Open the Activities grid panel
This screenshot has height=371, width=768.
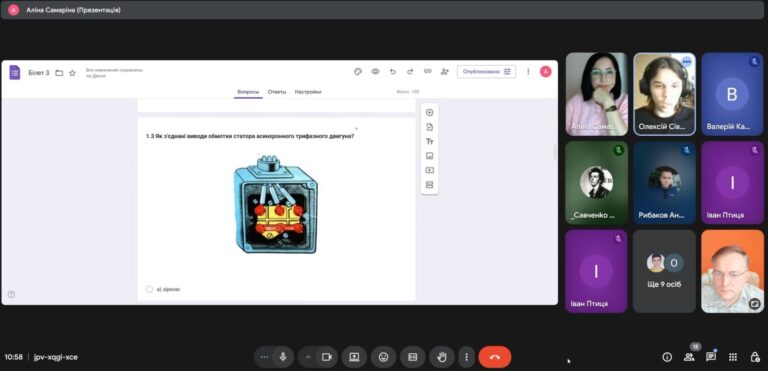click(x=733, y=357)
